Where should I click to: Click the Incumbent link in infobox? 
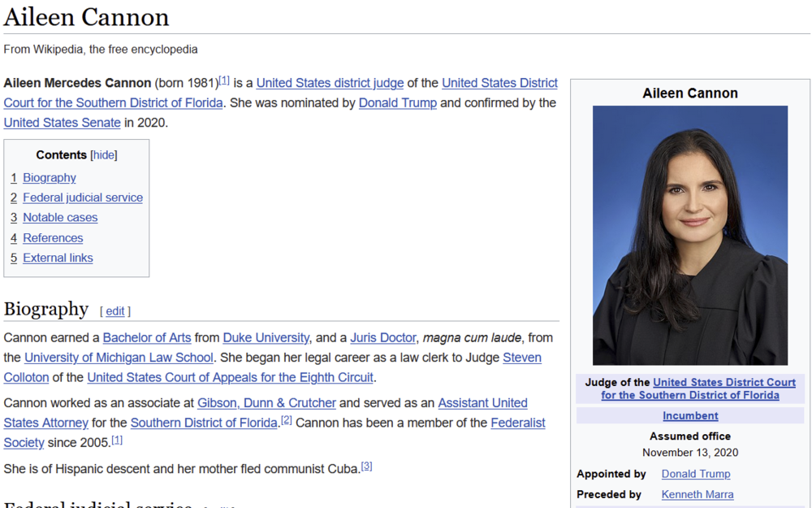tap(690, 415)
